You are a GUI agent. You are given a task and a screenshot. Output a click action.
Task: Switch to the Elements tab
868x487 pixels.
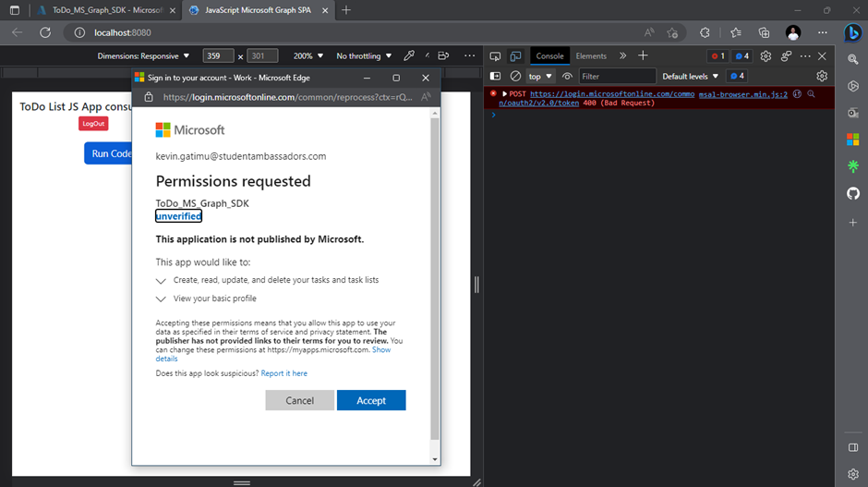click(x=591, y=56)
